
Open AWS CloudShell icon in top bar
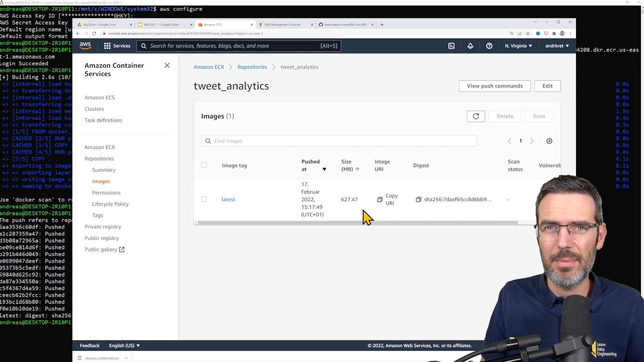(x=451, y=46)
